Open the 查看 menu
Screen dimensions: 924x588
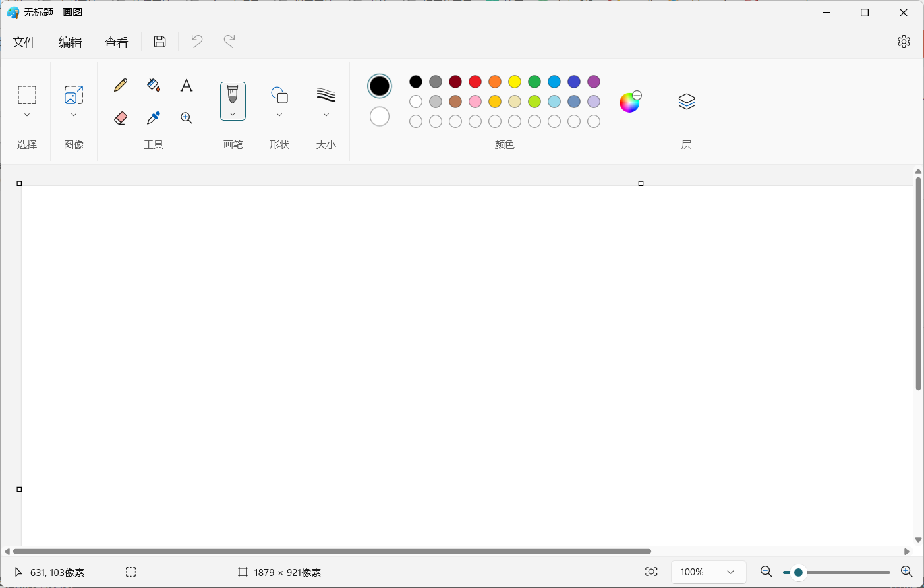[117, 42]
